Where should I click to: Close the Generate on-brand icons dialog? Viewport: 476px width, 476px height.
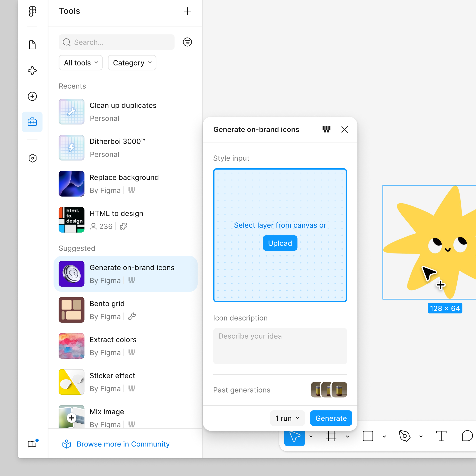point(345,129)
